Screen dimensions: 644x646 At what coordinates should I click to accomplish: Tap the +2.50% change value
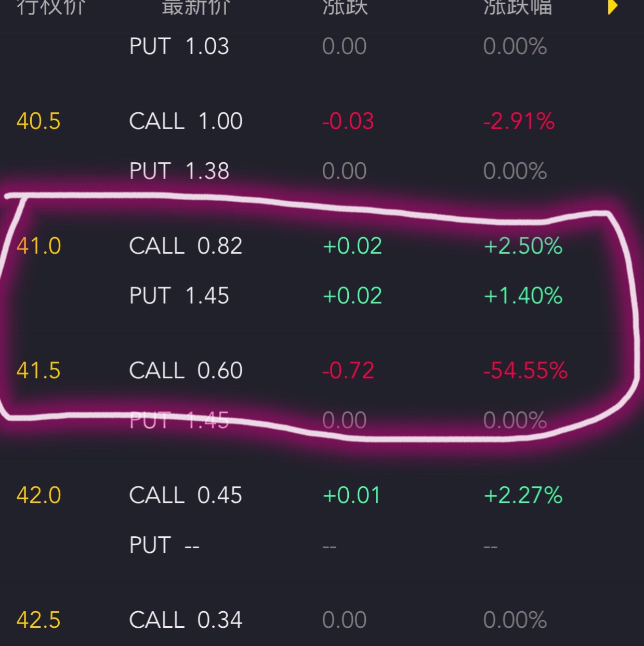(523, 246)
